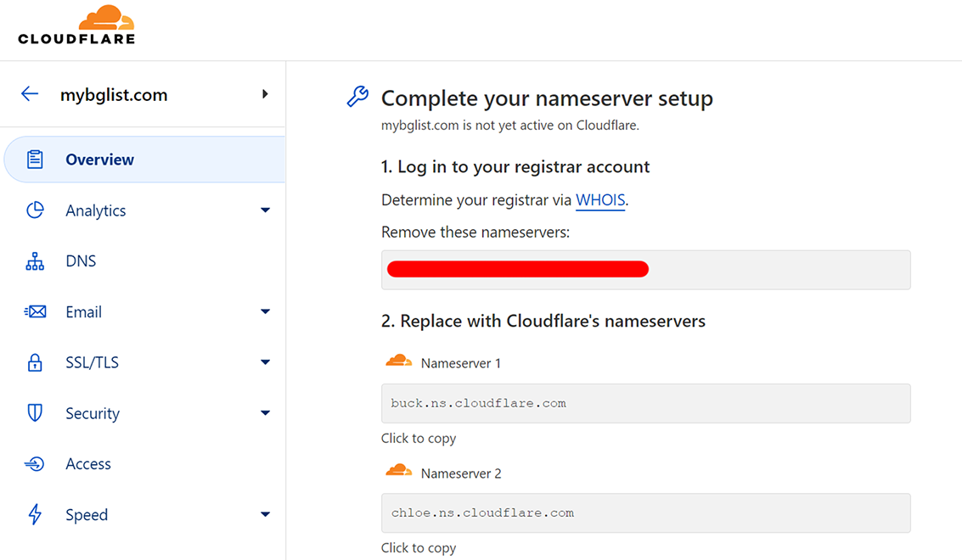Expand the Email submenu arrow
The width and height of the screenshot is (962, 560).
[265, 311]
